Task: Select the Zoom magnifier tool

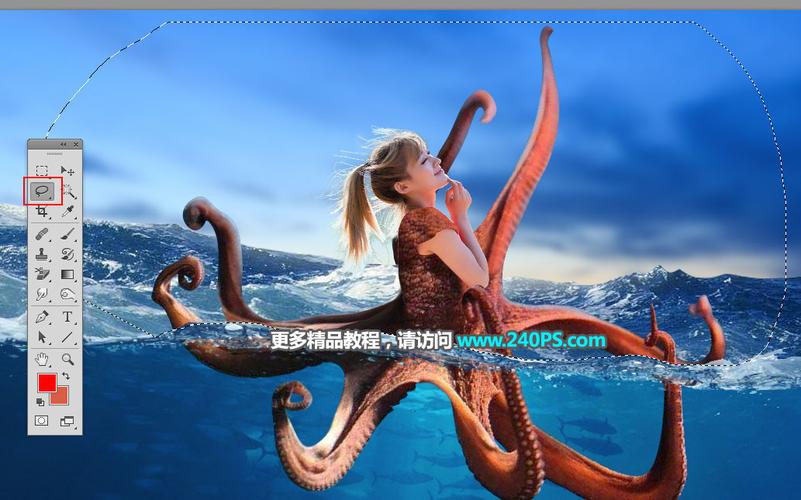Action: click(x=67, y=359)
